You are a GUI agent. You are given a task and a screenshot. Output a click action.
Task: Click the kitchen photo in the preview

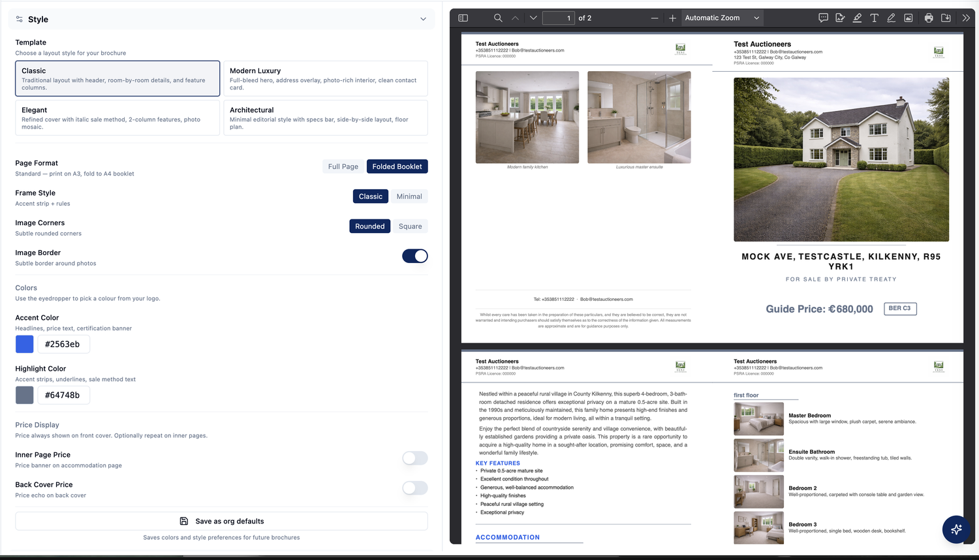(527, 117)
